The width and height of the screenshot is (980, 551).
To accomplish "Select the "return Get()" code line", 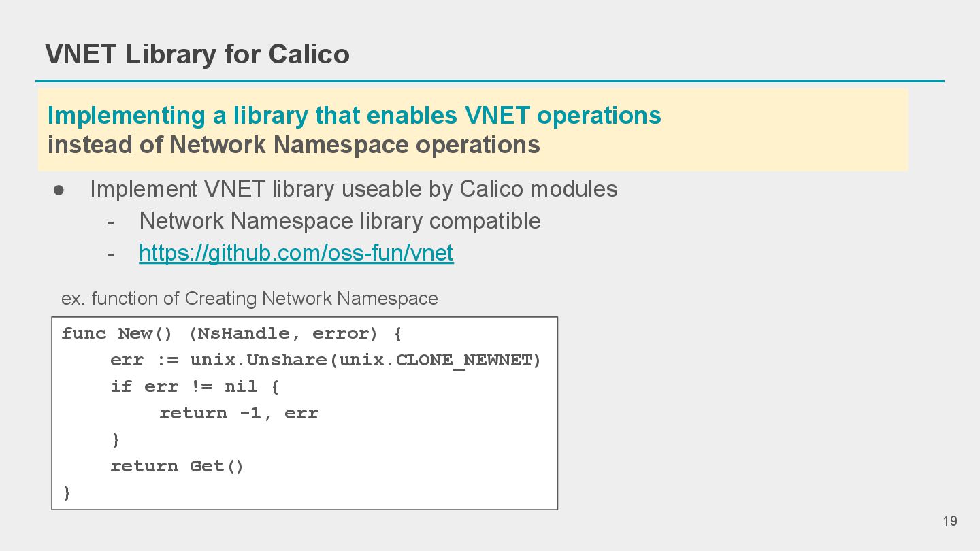I will (x=177, y=466).
